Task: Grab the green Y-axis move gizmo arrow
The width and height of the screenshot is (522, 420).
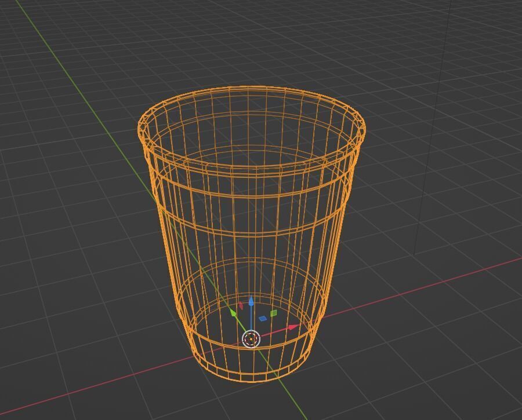Action: click(x=233, y=313)
